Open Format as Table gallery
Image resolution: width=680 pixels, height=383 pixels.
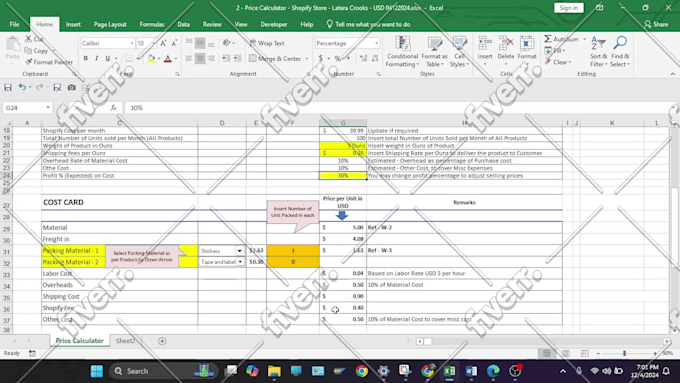434,52
